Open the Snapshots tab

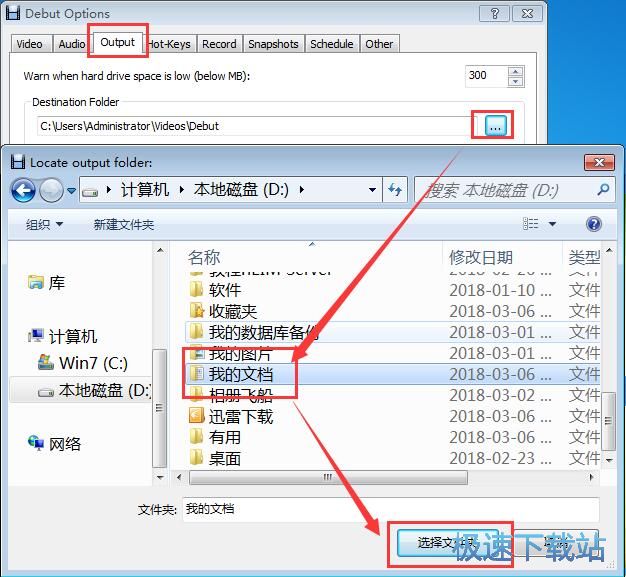click(273, 44)
